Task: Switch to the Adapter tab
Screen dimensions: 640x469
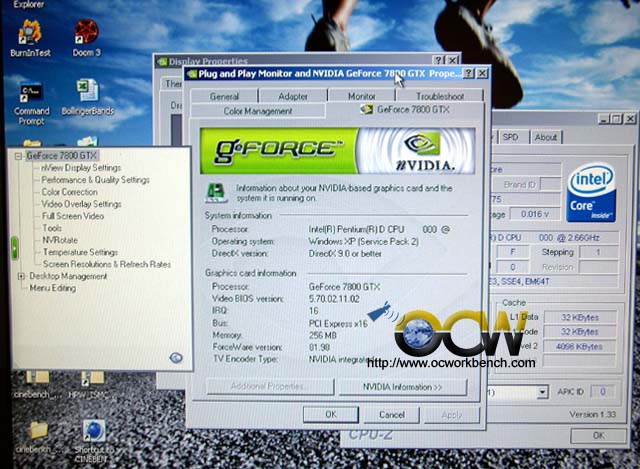Action: click(293, 96)
